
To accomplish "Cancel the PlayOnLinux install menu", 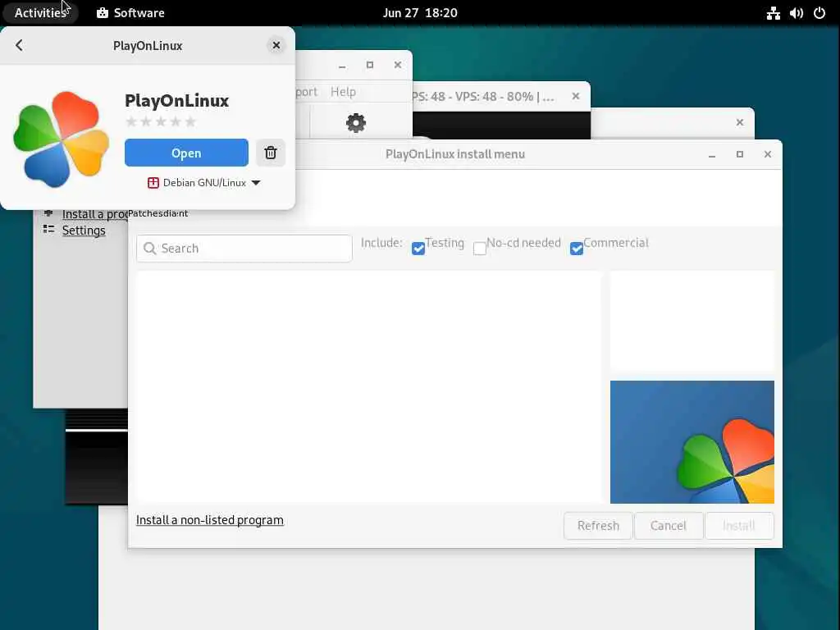I will (668, 526).
